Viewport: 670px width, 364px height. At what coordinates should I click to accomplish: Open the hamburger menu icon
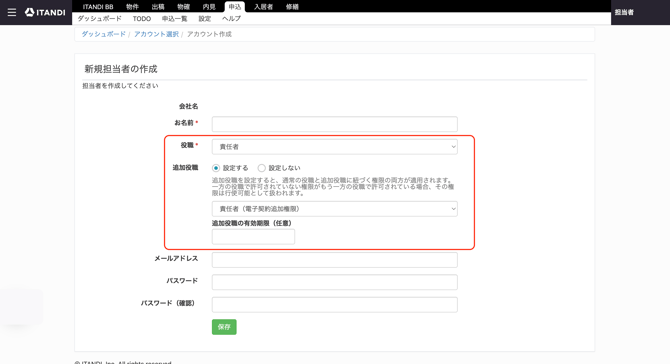(x=12, y=12)
